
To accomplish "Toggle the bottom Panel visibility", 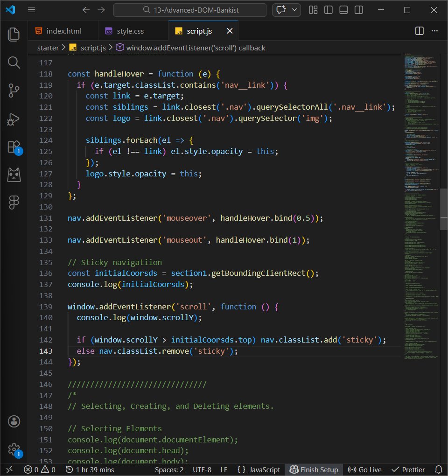I will tap(343, 10).
